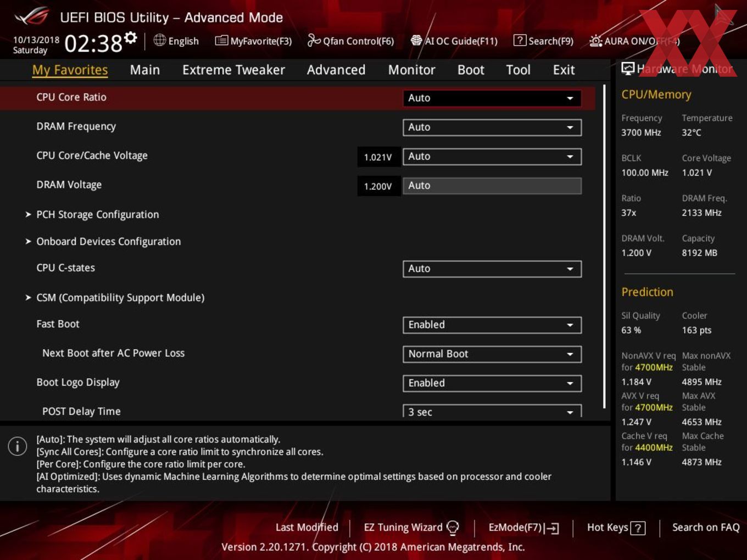Open Fast Boot dropdown
Screen dimensions: 747x560
492,325
